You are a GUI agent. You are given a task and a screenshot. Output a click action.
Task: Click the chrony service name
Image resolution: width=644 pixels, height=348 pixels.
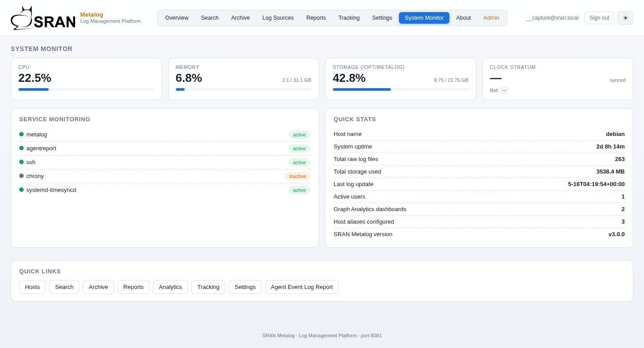(35, 176)
